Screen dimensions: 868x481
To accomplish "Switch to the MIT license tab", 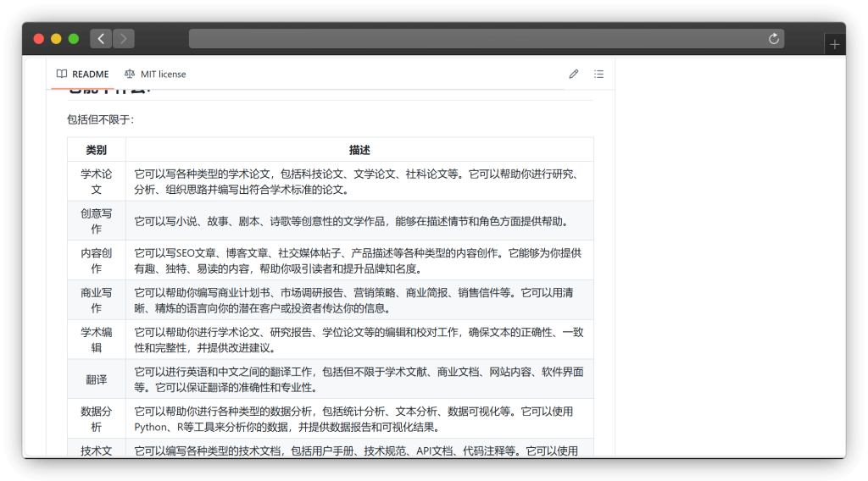I will point(156,74).
